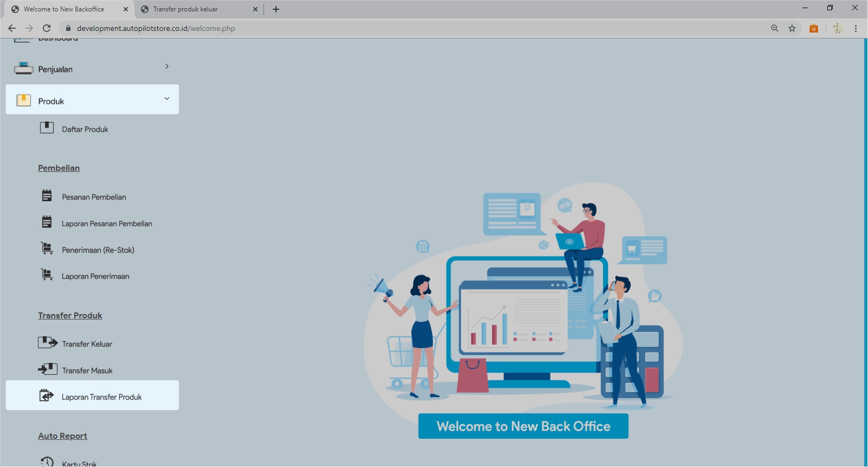Select the Welcome to New Backoffice tab
The image size is (868, 467).
coord(64,9)
